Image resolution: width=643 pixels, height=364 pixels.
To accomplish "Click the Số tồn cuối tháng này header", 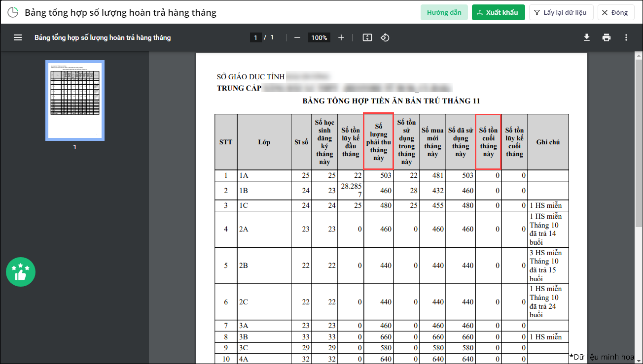I will 488,142.
